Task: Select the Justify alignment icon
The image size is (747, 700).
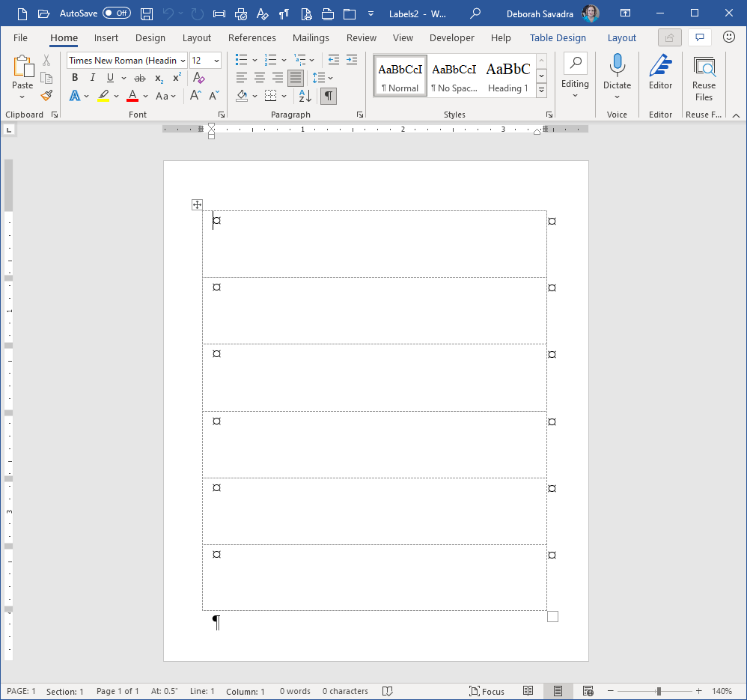Action: [296, 78]
